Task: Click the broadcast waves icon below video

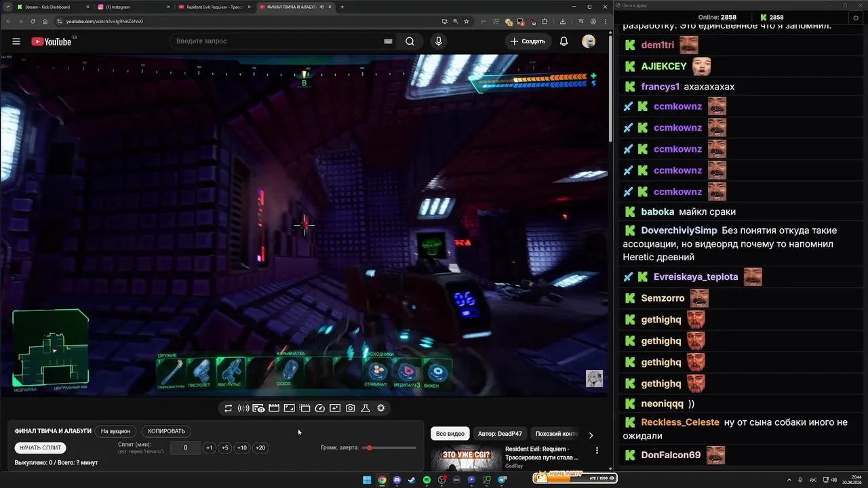Action: pos(243,408)
